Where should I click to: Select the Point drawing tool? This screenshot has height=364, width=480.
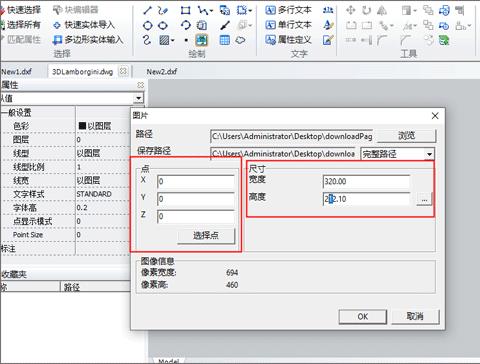click(x=186, y=40)
